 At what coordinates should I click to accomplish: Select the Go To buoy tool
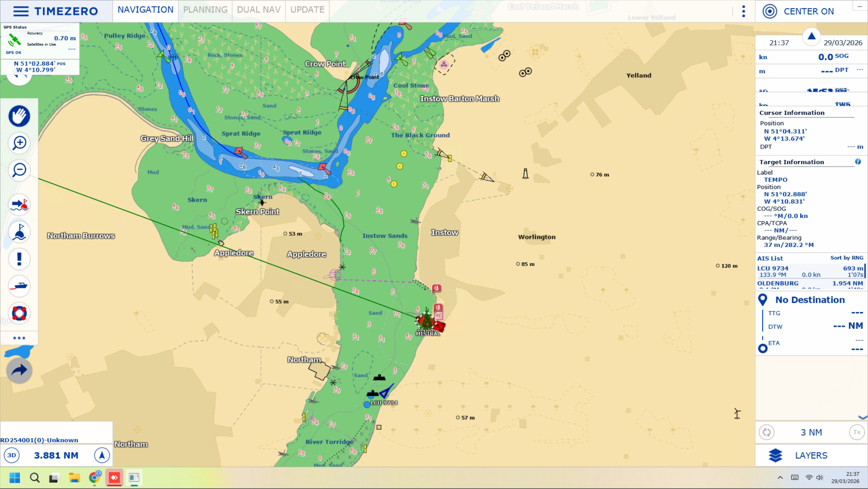19,205
